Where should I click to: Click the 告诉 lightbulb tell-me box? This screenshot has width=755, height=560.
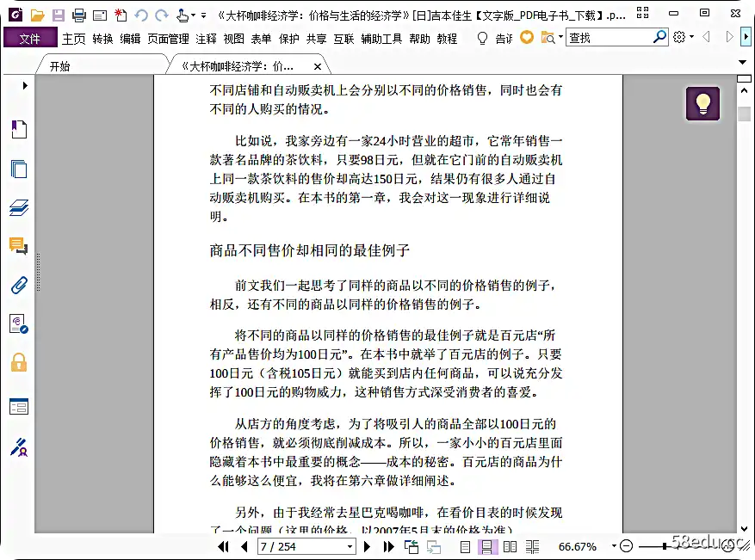click(494, 38)
